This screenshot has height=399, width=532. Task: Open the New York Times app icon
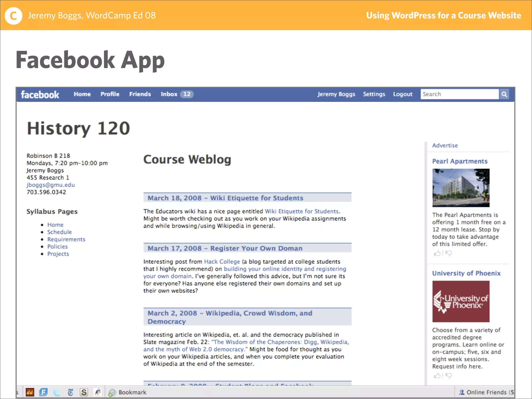[70, 392]
